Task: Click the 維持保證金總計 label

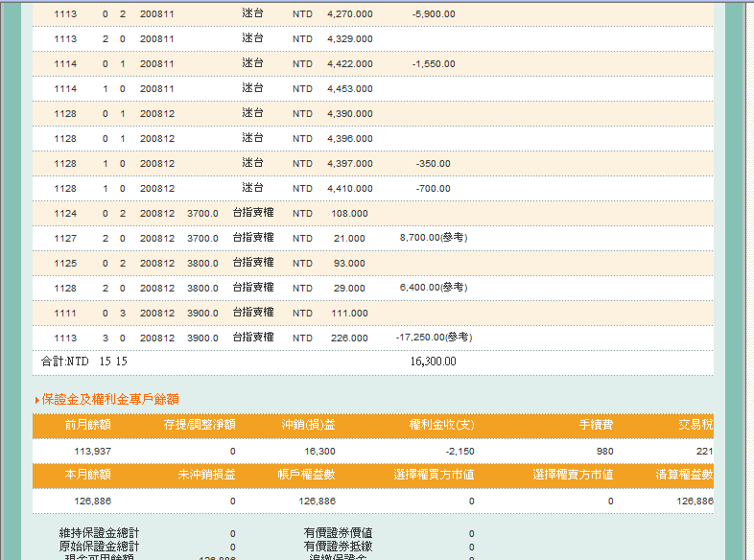Action: (x=99, y=533)
